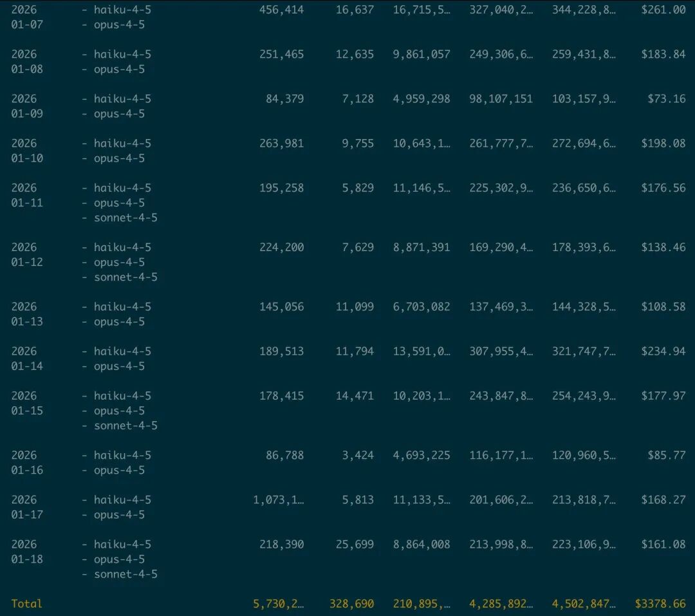This screenshot has width=695, height=616.
Task: Click the 4,693,225 cache value
Action: 422,455
